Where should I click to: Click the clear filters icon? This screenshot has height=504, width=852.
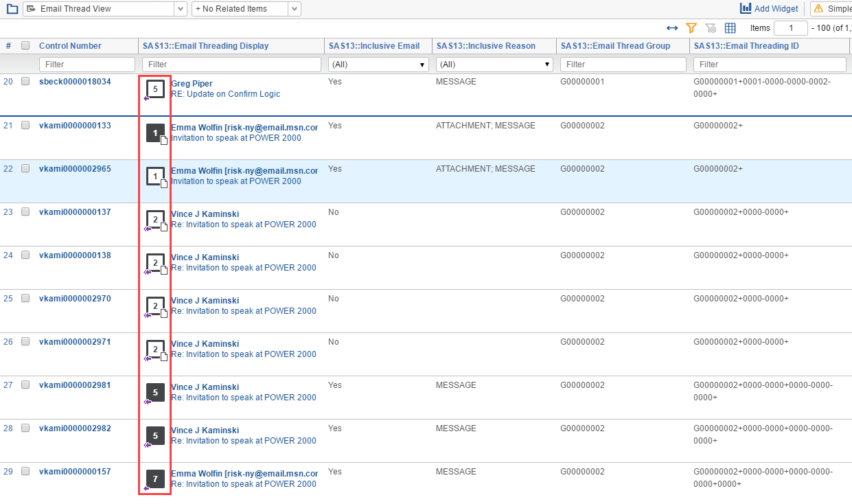coord(711,28)
